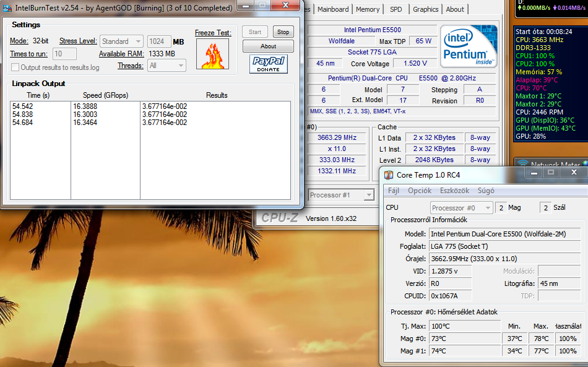
Task: Click the CPUID 0x1067A field
Action: tap(450, 296)
